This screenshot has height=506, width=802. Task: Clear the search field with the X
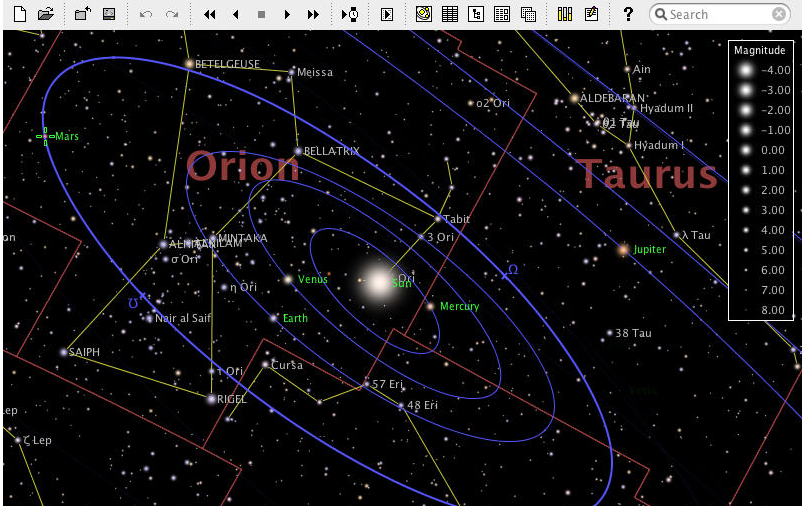[779, 14]
